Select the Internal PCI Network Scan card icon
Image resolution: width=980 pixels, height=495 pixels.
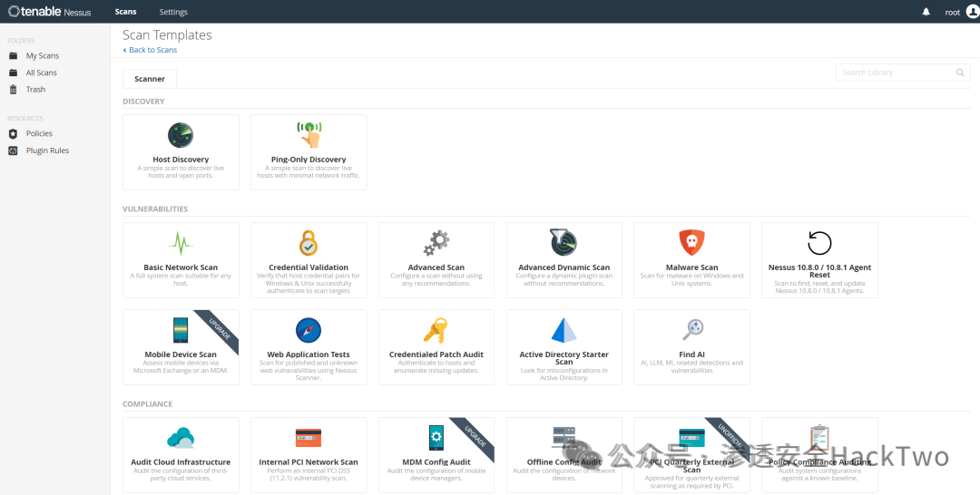[309, 438]
